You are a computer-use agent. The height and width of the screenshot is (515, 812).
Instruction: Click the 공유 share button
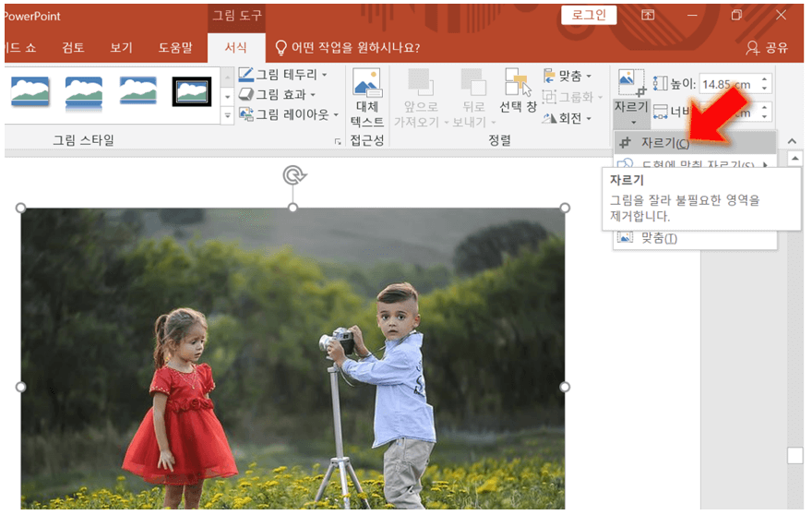(x=767, y=48)
